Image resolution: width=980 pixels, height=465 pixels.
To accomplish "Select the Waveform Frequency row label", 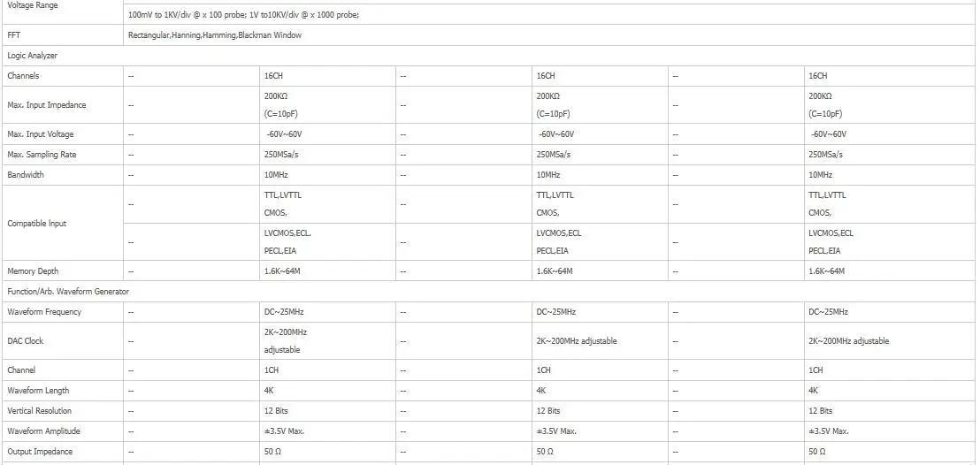I will (44, 312).
